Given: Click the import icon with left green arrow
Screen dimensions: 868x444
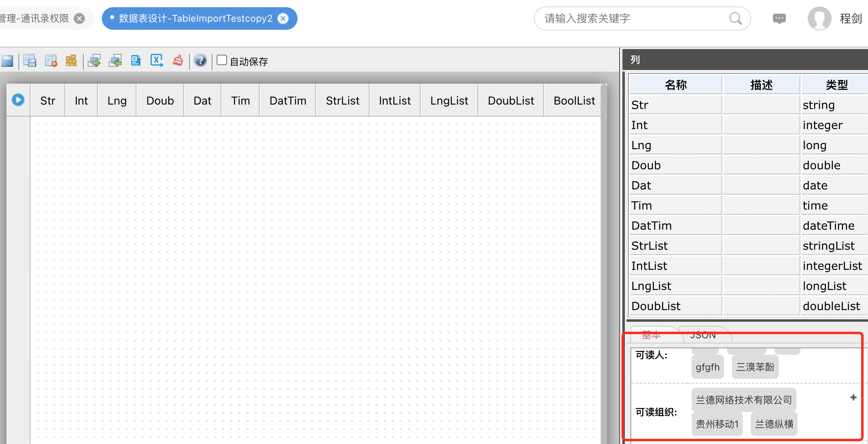Looking at the screenshot, I should click(116, 61).
